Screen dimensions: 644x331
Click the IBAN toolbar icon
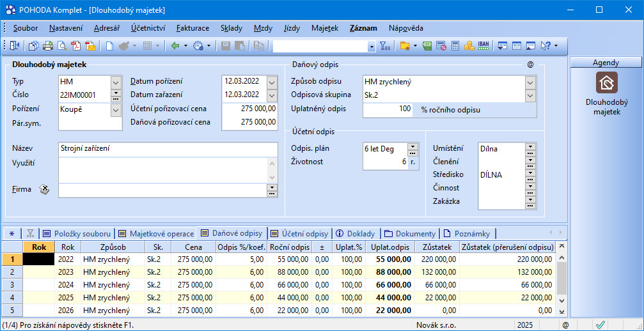tap(483, 46)
